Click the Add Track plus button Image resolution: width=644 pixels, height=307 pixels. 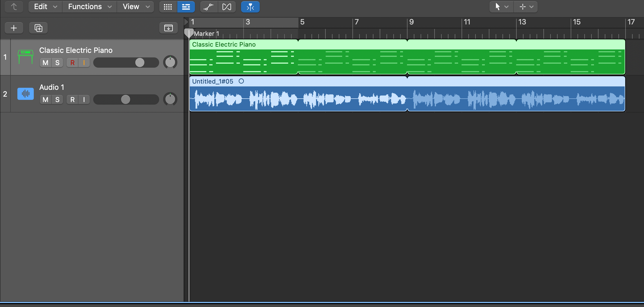tap(14, 28)
